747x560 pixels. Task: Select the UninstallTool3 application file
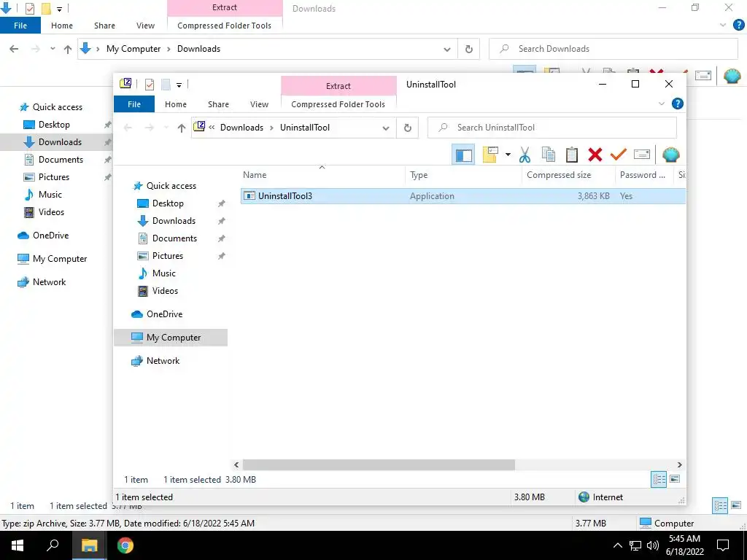pyautogui.click(x=463, y=196)
